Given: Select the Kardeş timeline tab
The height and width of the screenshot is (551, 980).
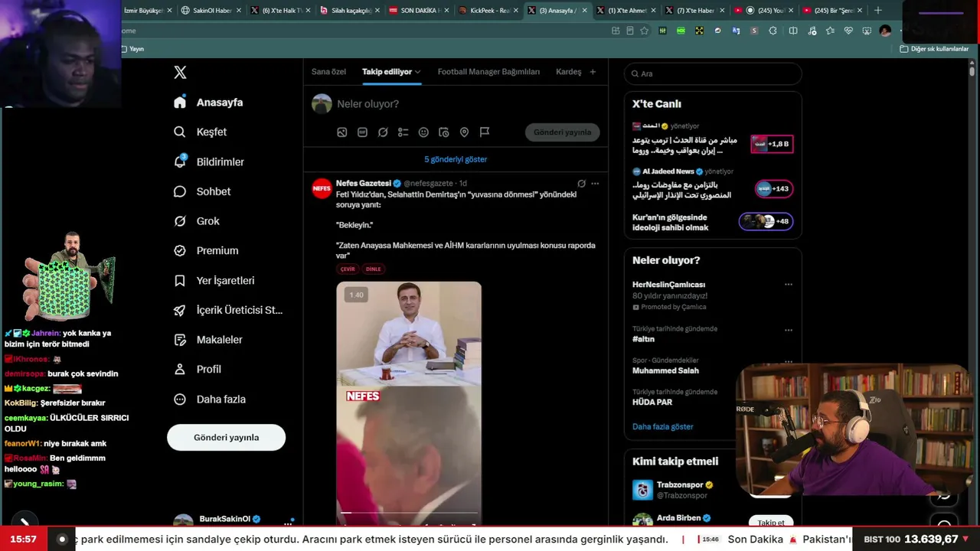Looking at the screenshot, I should coord(569,72).
